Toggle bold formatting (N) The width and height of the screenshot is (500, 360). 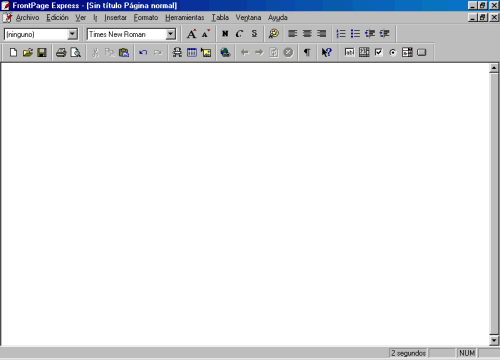225,34
